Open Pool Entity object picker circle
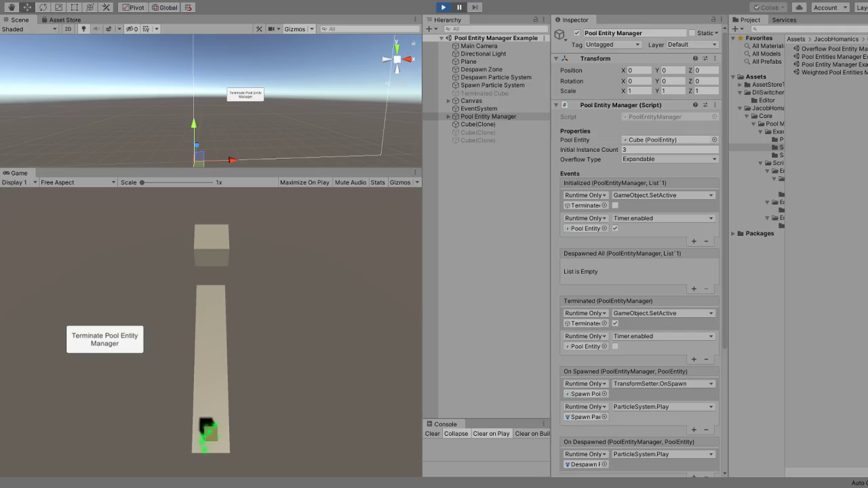Image resolution: width=868 pixels, height=488 pixels. (714, 140)
